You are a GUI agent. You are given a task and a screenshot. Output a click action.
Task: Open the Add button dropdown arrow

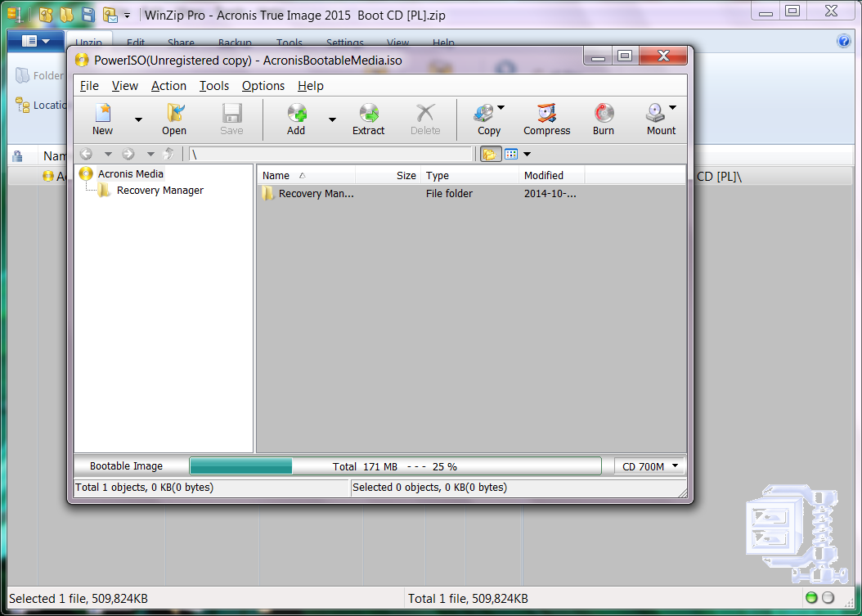pos(332,120)
